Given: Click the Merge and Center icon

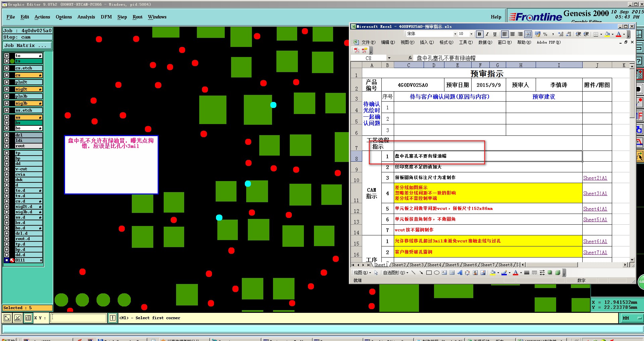Looking at the screenshot, I should 528,34.
